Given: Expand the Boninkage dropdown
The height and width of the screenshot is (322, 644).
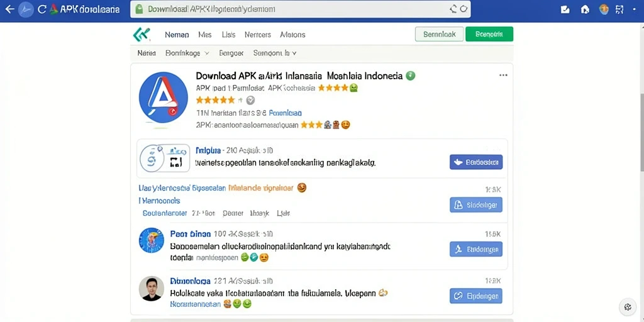Looking at the screenshot, I should (187, 53).
